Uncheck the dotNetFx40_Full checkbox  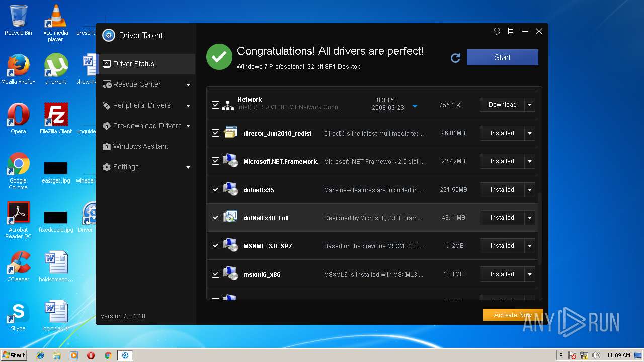click(215, 218)
